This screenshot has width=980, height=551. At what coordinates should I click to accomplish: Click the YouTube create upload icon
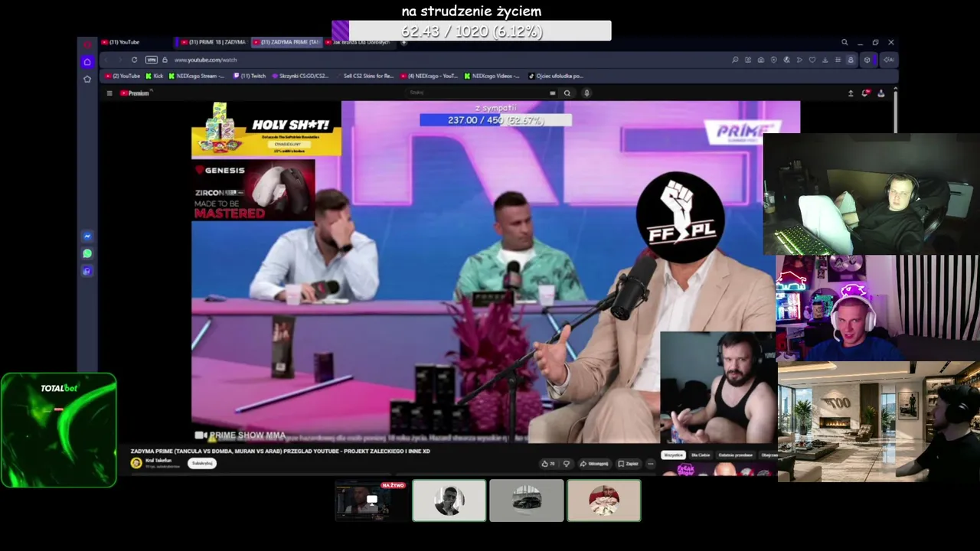click(851, 93)
